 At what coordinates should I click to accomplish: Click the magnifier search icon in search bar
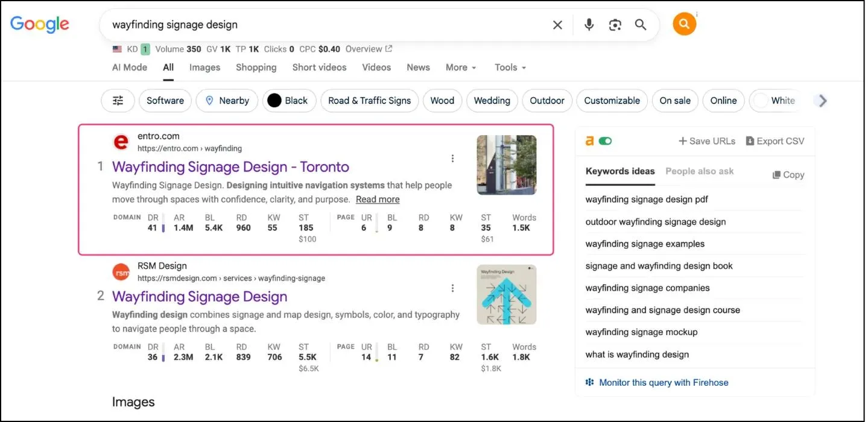click(641, 25)
